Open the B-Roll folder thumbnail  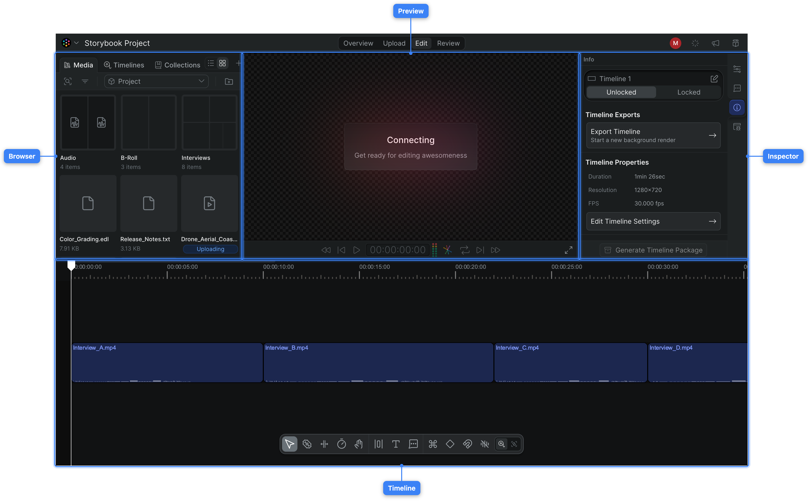point(149,123)
